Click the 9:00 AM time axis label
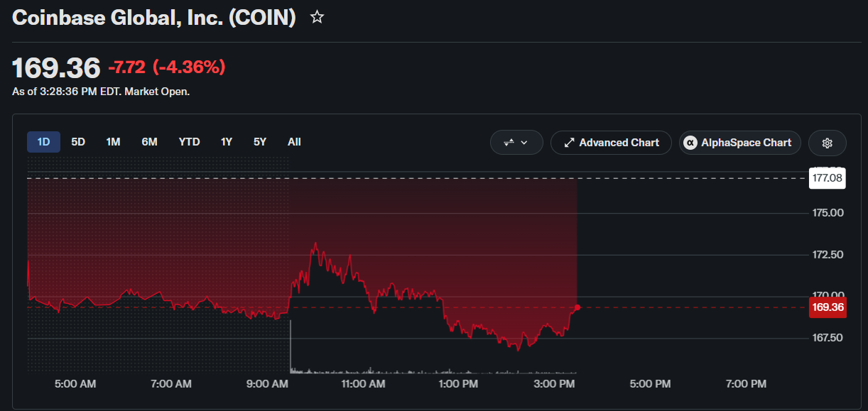Screen dimensions: 868x411 (x=267, y=384)
